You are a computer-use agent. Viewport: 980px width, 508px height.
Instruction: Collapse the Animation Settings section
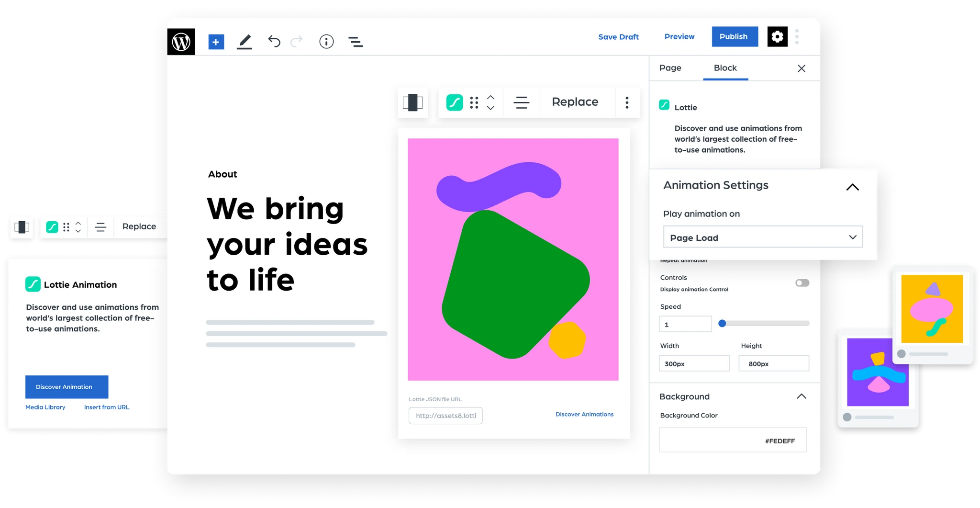852,187
